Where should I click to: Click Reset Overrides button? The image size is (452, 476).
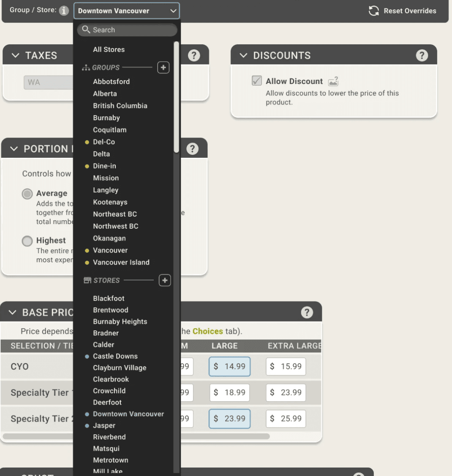[x=402, y=11]
